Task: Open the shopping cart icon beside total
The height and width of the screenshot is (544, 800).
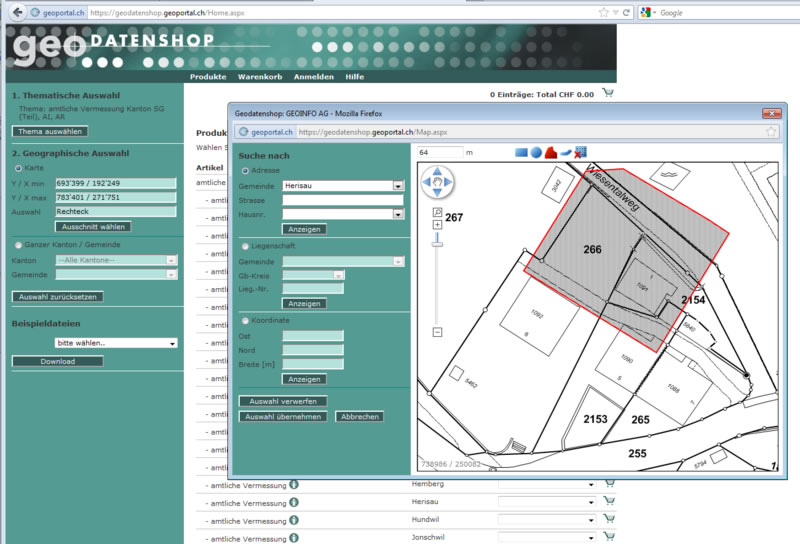Action: pyautogui.click(x=607, y=93)
